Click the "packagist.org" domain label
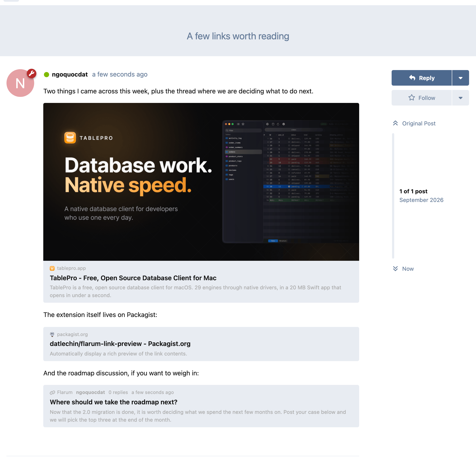476x461 pixels. [72, 334]
